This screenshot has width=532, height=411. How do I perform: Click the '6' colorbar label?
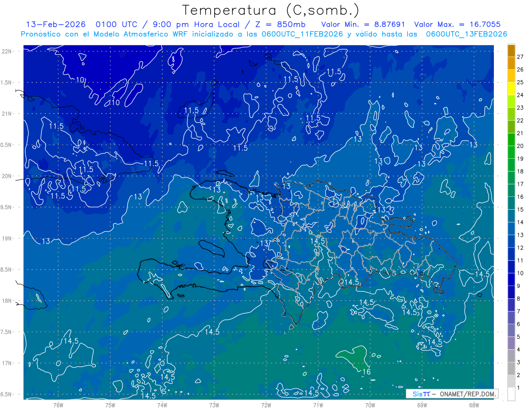519,324
